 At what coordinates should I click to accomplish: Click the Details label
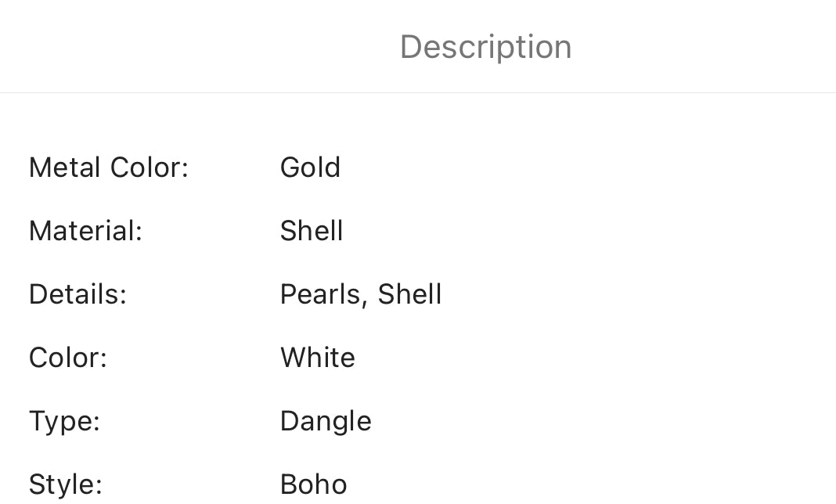77,294
